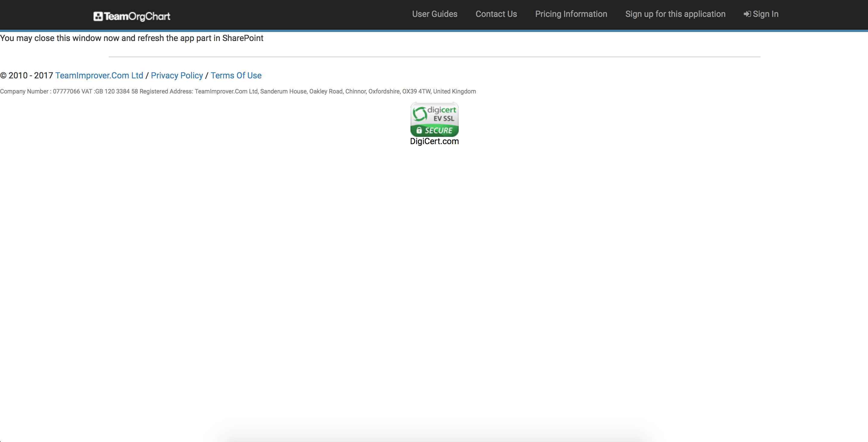868x442 pixels.
Task: Click Sign up for this application
Action: (x=675, y=14)
